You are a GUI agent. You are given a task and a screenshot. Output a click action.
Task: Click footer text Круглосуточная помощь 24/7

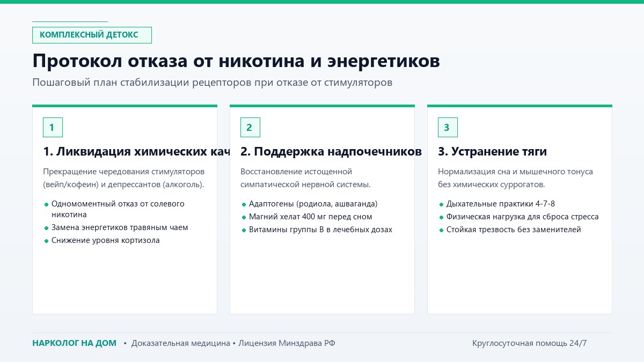pyautogui.click(x=530, y=343)
